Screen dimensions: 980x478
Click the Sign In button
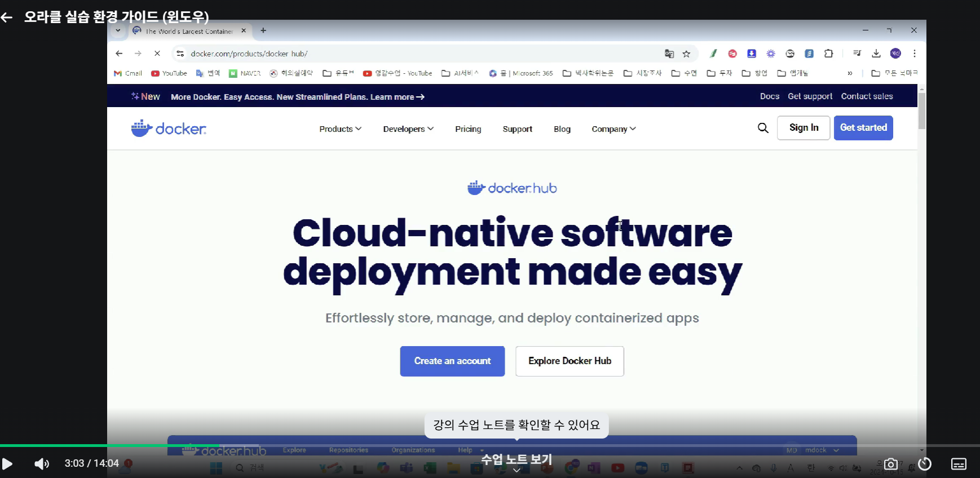804,128
